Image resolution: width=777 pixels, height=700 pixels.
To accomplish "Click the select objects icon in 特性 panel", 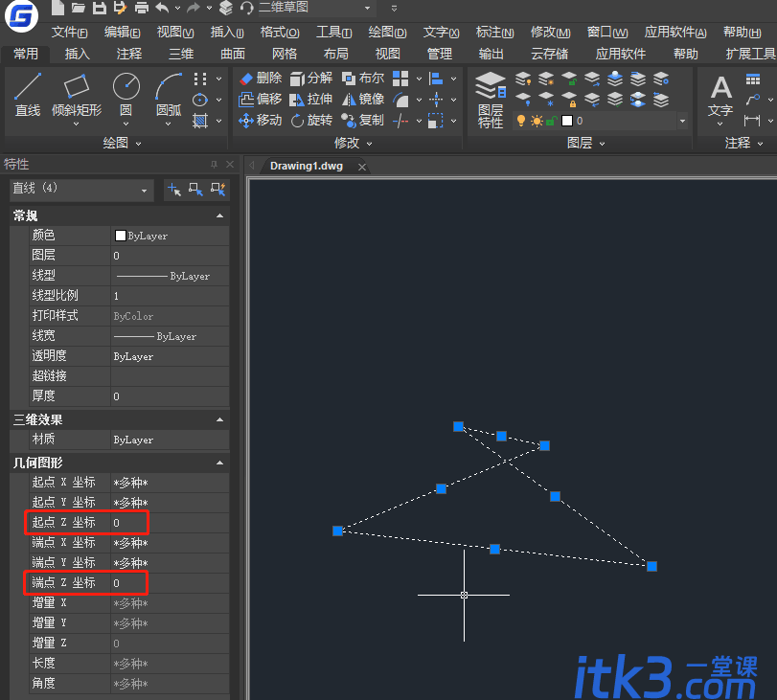I will click(195, 190).
